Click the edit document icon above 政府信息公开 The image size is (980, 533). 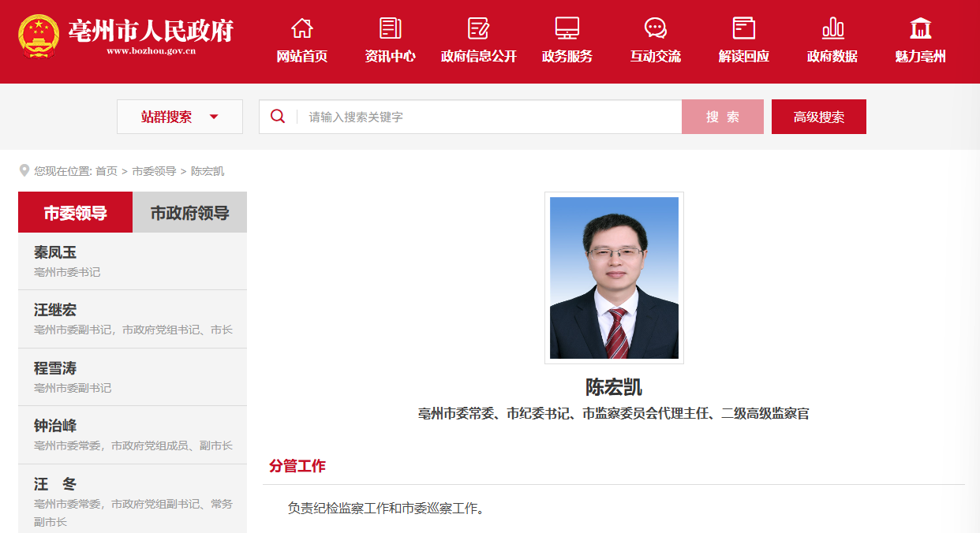pyautogui.click(x=479, y=28)
